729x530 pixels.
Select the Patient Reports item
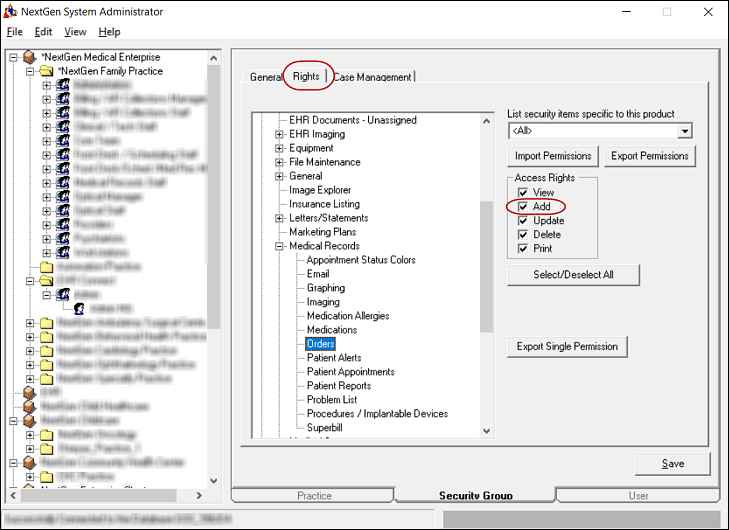[338, 386]
